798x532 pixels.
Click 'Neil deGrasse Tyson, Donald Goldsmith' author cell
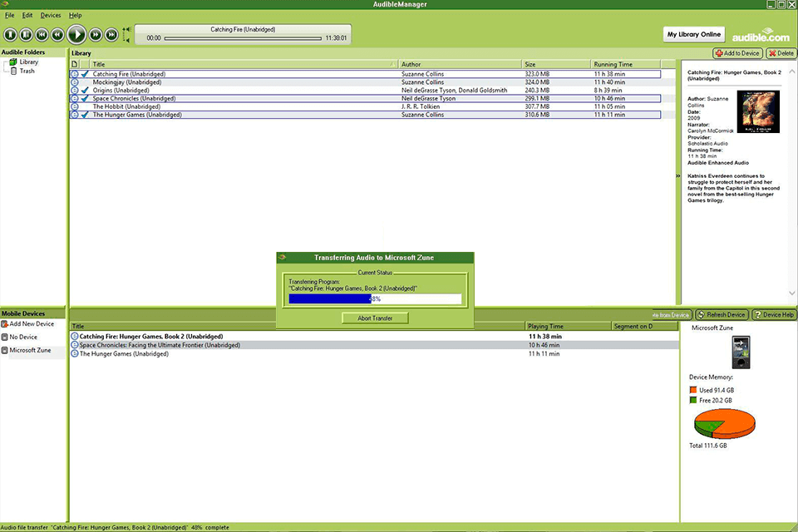coord(454,91)
